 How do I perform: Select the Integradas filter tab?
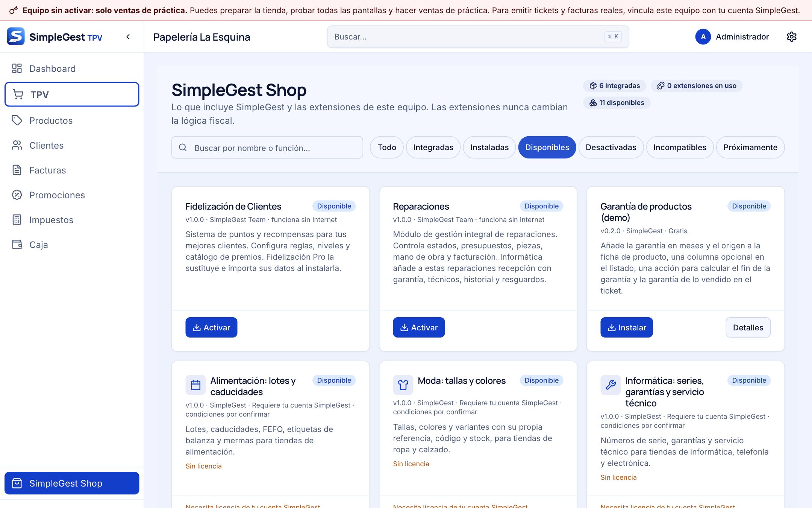433,148
